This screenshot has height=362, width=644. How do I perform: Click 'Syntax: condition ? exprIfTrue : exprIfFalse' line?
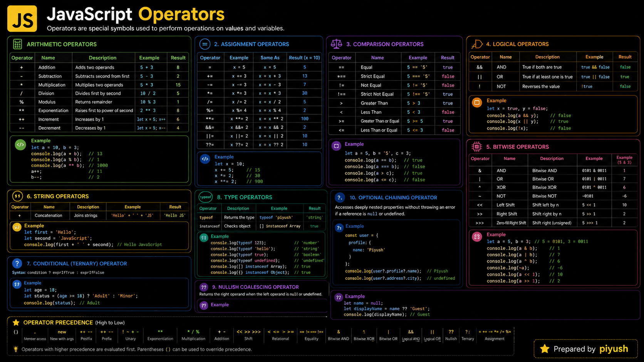pos(58,273)
